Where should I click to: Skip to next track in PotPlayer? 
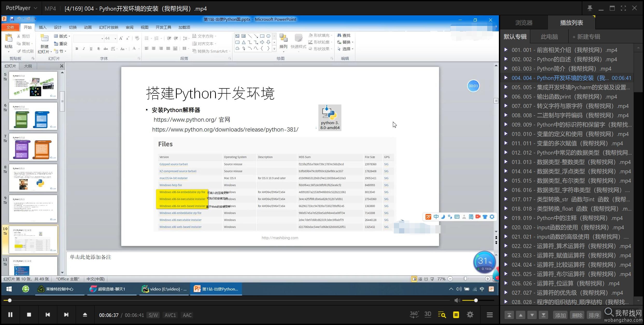tap(66, 315)
